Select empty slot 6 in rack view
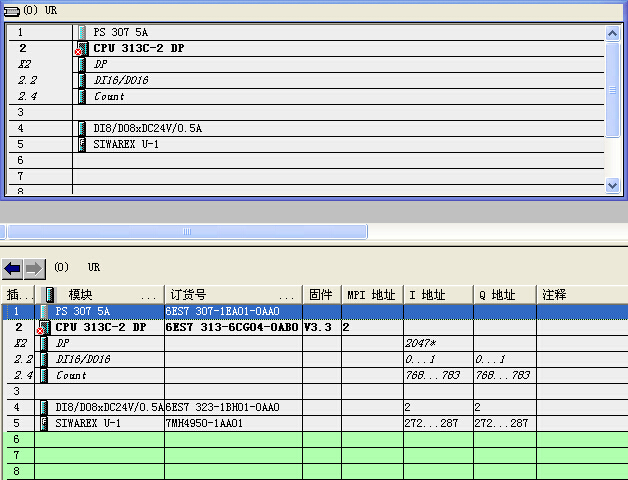The image size is (628, 480). tap(306, 160)
